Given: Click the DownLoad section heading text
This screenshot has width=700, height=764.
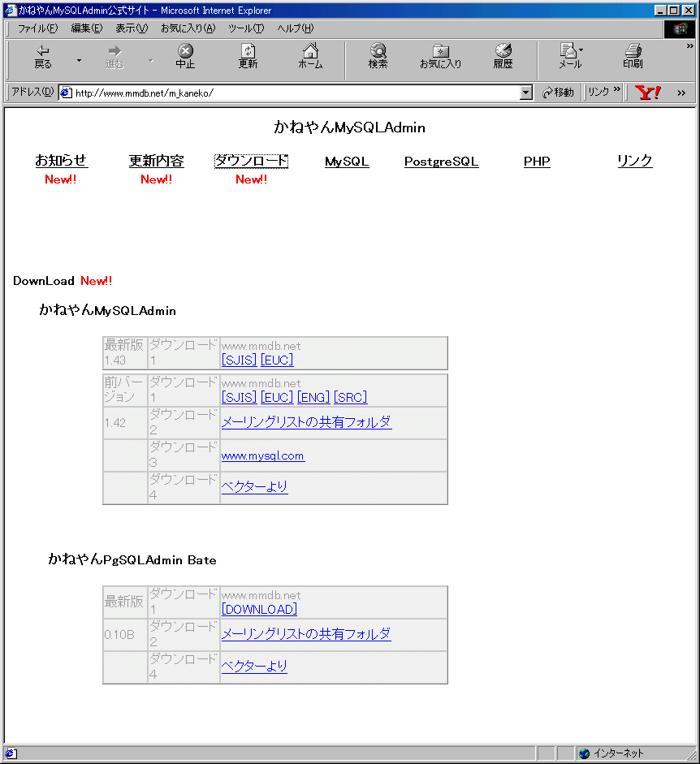Looking at the screenshot, I should point(43,281).
